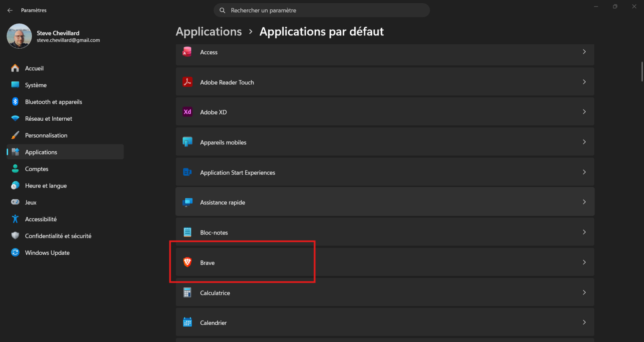
Task: Open the Comptes section
Action: point(65,169)
